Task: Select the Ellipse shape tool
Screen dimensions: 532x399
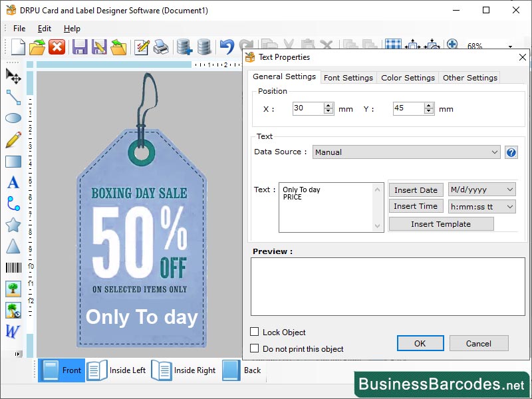Action: click(x=13, y=118)
